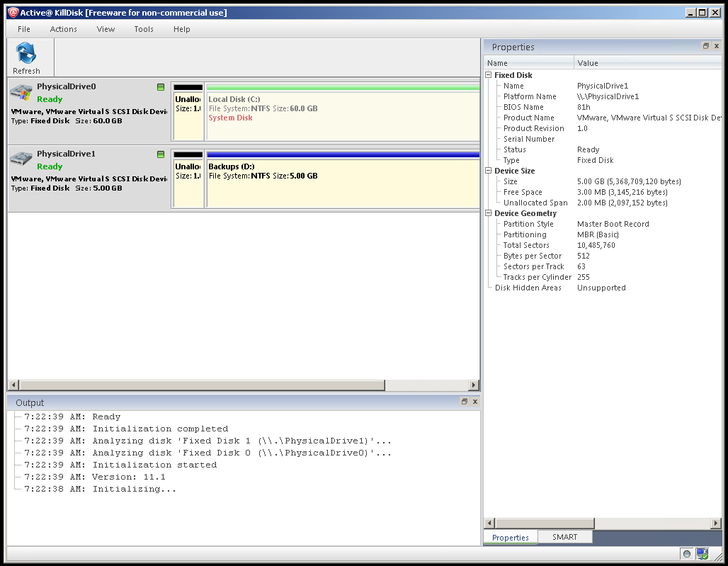
Task: Select PhysicalDrive1 unallocated area
Action: (x=188, y=179)
